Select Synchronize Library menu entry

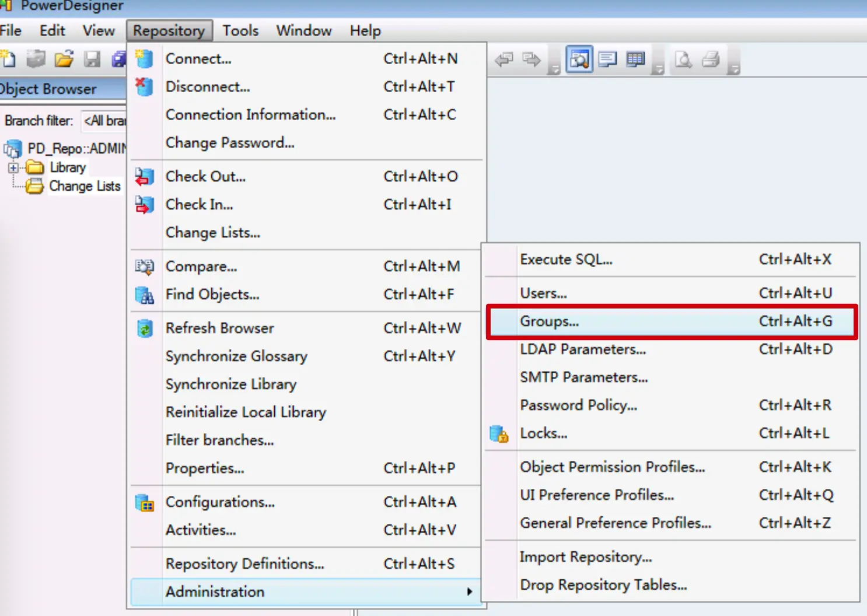click(x=307, y=384)
